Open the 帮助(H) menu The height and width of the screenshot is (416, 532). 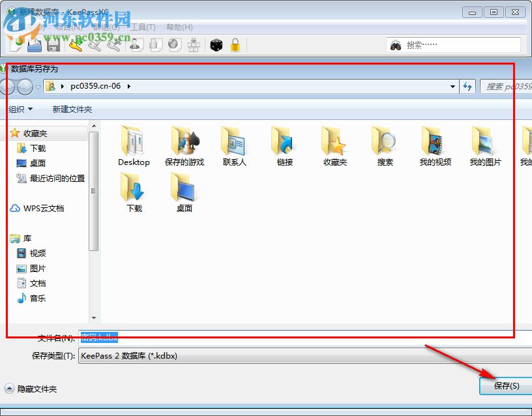(x=179, y=27)
